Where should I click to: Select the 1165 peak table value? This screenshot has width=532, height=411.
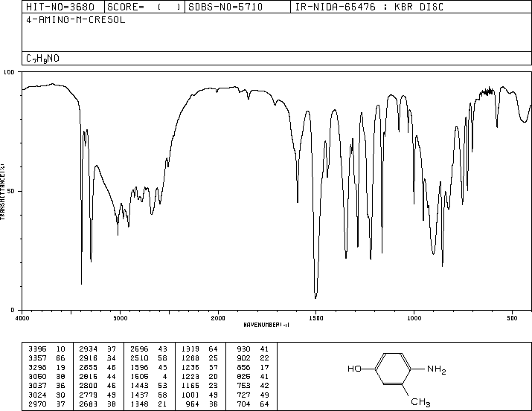[x=190, y=386]
